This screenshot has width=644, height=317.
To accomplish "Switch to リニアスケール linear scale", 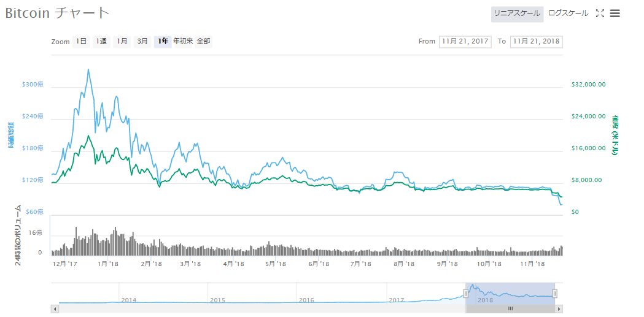I will click(x=517, y=13).
